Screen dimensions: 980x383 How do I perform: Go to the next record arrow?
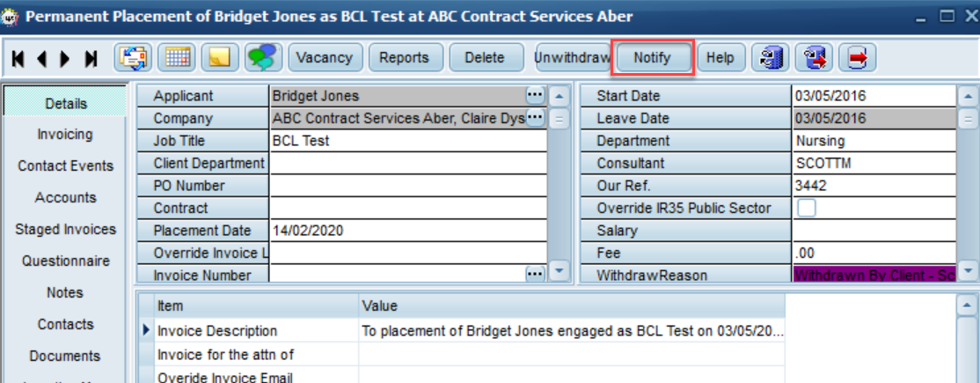pos(65,58)
